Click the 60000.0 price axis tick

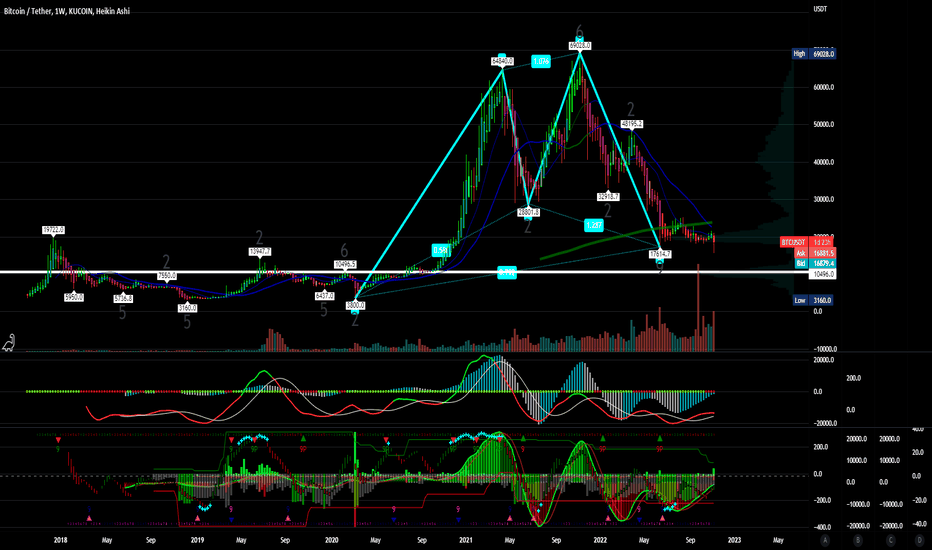pos(823,87)
